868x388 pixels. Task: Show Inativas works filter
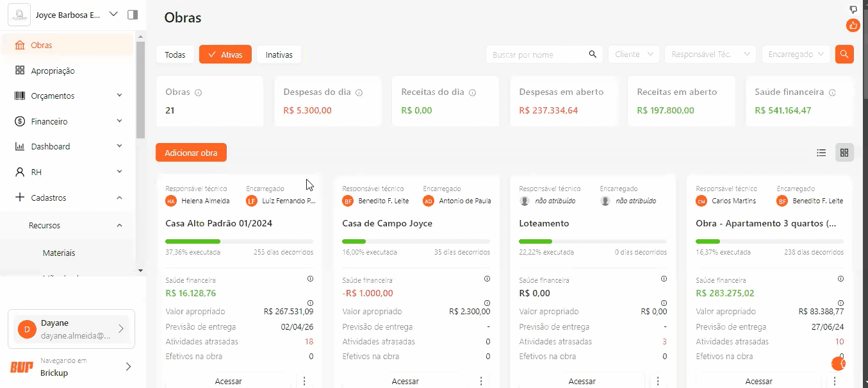pos(279,55)
